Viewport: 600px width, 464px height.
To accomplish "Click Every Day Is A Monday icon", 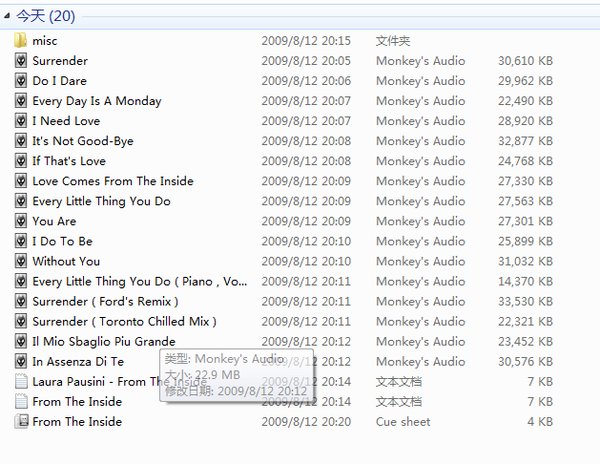I will tap(21, 101).
